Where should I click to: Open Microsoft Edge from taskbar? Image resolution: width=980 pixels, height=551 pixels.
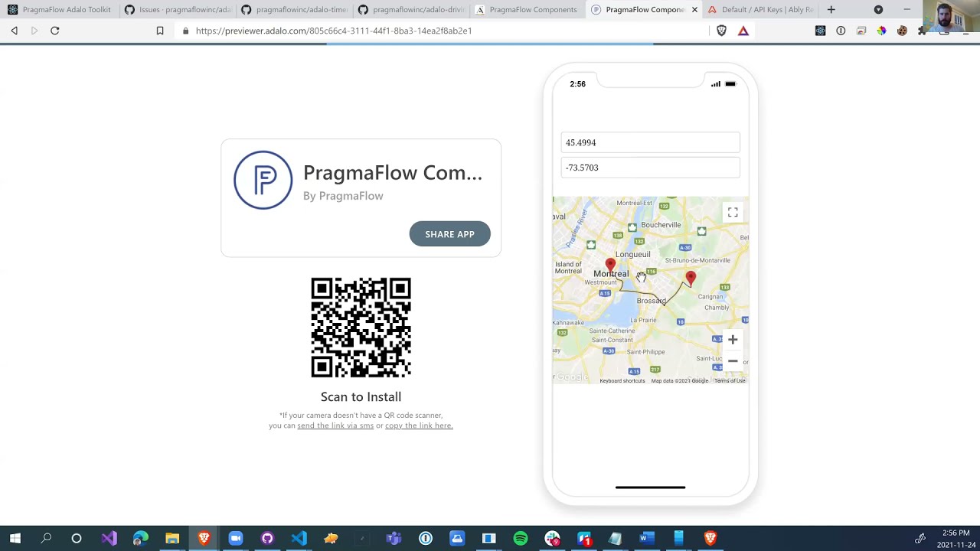[141, 538]
